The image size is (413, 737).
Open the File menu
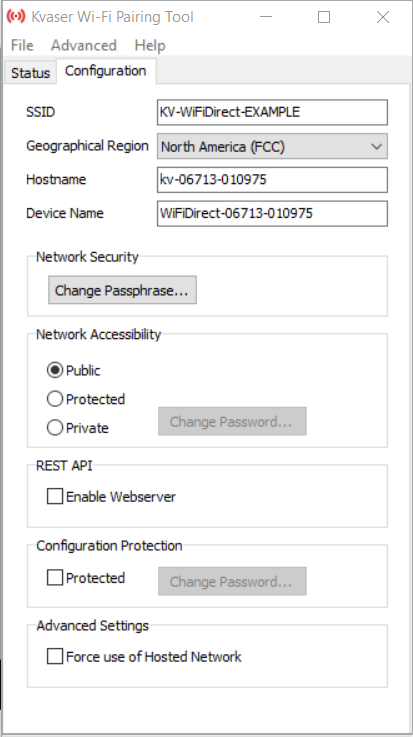click(22, 45)
